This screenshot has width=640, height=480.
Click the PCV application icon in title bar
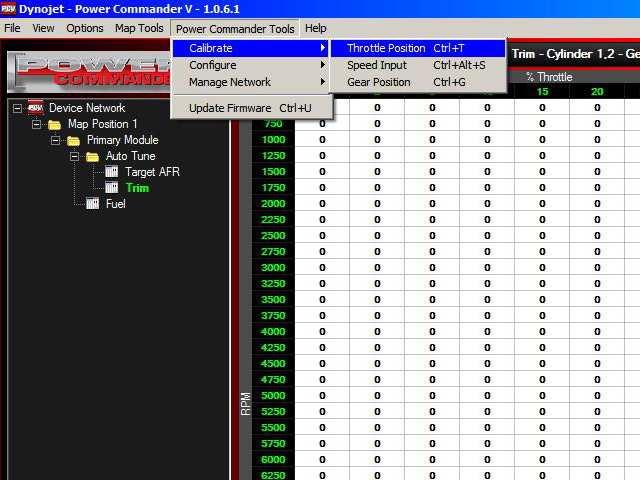pos(8,8)
